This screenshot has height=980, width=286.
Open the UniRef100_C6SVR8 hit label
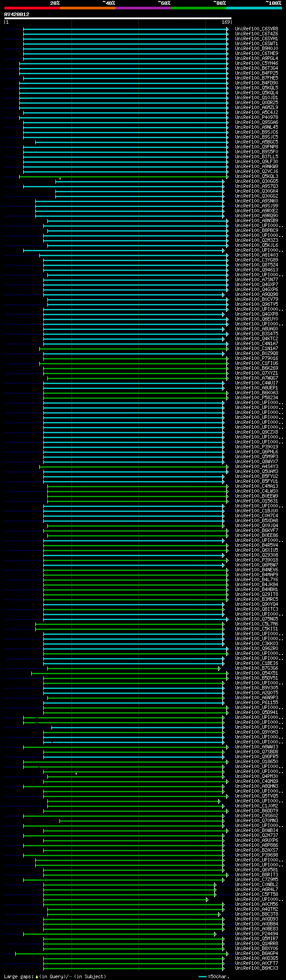[257, 29]
